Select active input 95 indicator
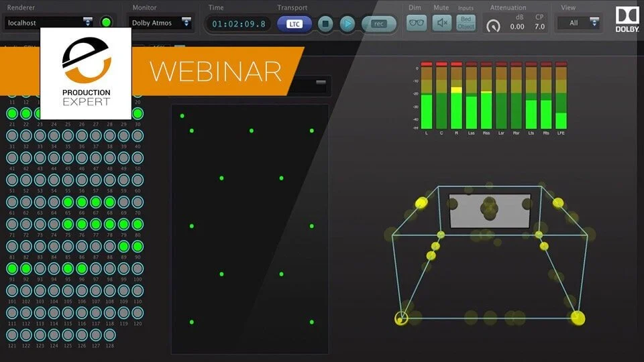This screenshot has width=644, height=362. [68, 268]
